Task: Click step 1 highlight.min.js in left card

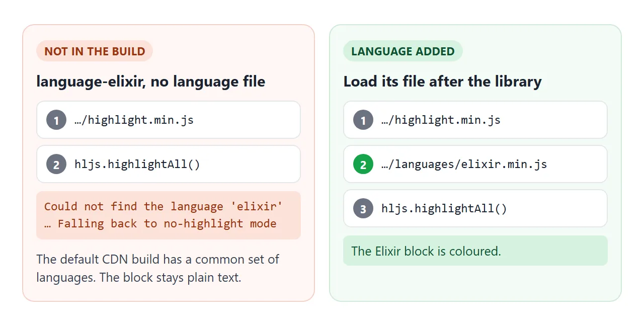Action: click(169, 120)
